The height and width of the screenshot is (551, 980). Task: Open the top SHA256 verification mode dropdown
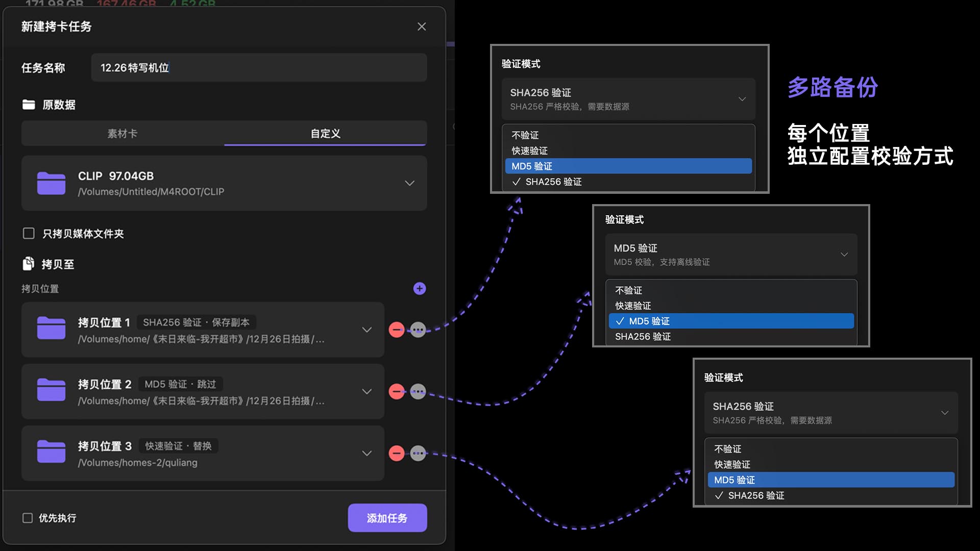tap(628, 99)
